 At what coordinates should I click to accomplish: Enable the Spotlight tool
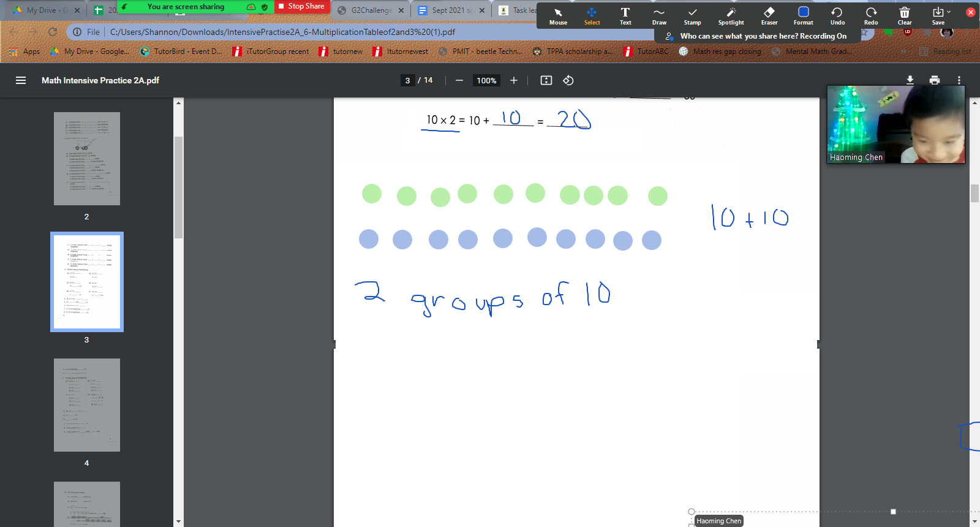point(731,16)
